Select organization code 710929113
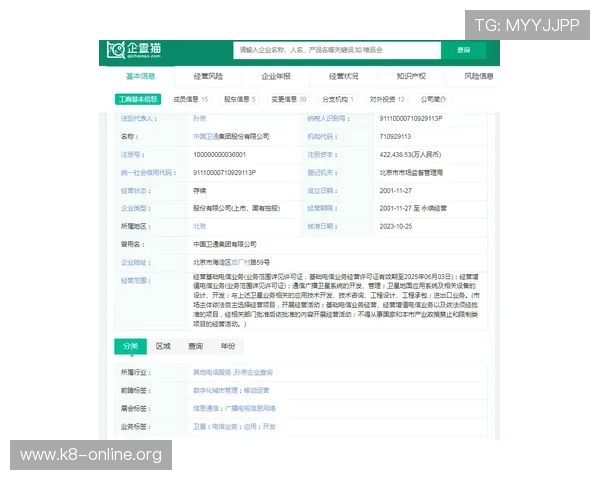 (395, 136)
